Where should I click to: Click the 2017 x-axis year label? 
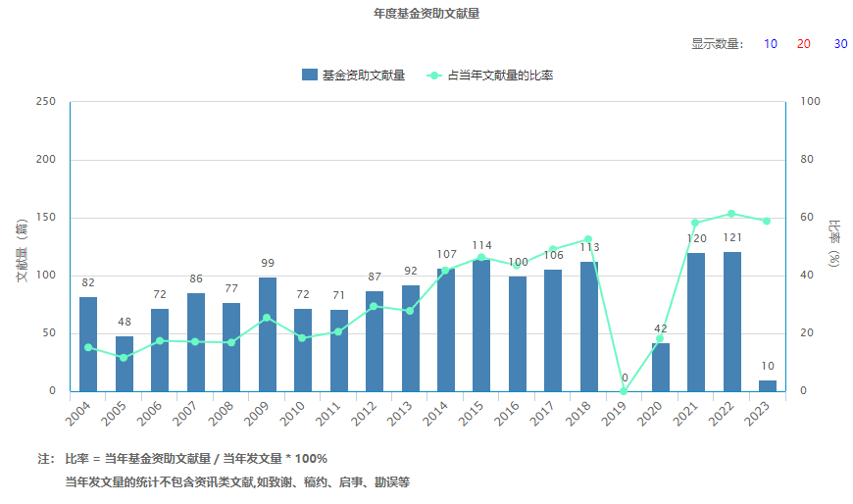point(542,414)
